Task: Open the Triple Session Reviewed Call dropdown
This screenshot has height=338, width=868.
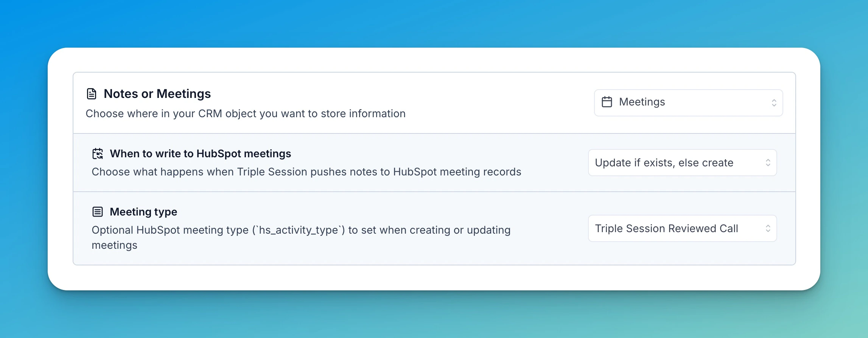Action: 682,228
